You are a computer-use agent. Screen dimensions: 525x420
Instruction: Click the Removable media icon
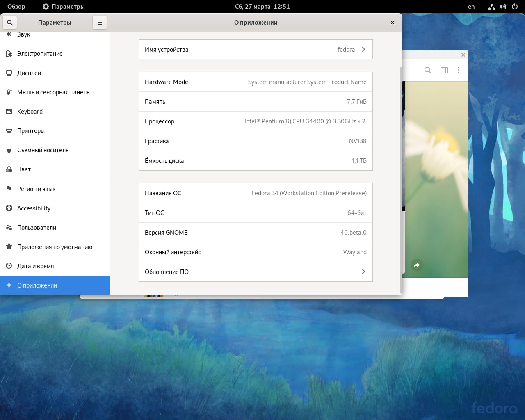9,150
